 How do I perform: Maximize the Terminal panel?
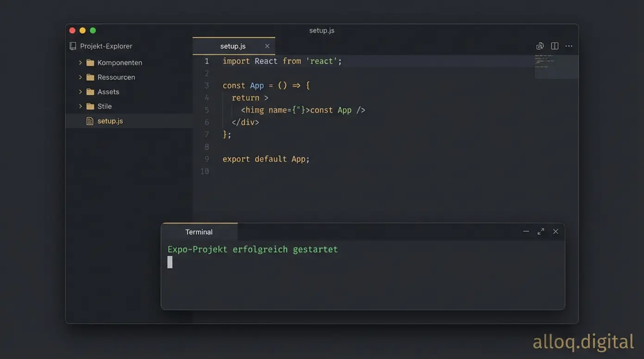pyautogui.click(x=540, y=231)
